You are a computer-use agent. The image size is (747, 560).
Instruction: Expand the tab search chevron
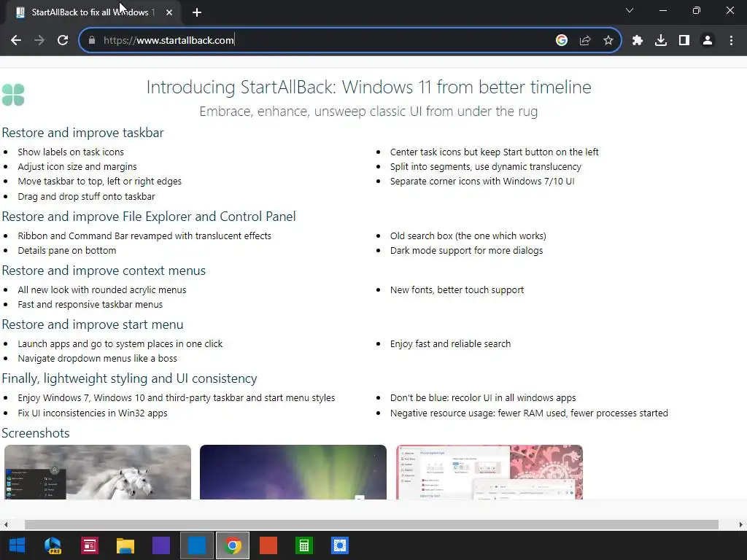[x=630, y=10]
